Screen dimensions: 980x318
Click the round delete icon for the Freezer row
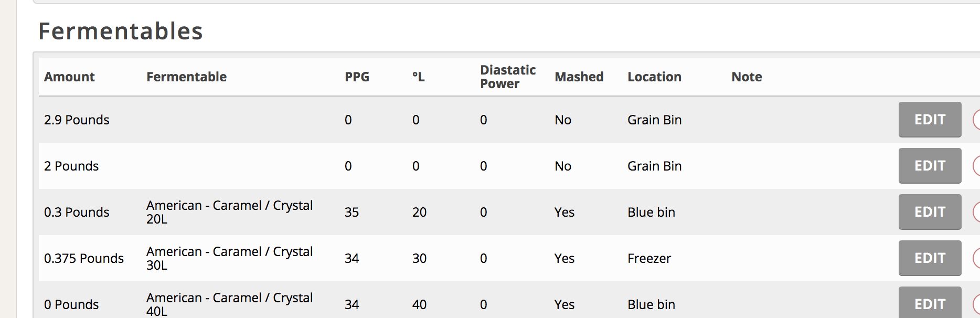coord(976,258)
